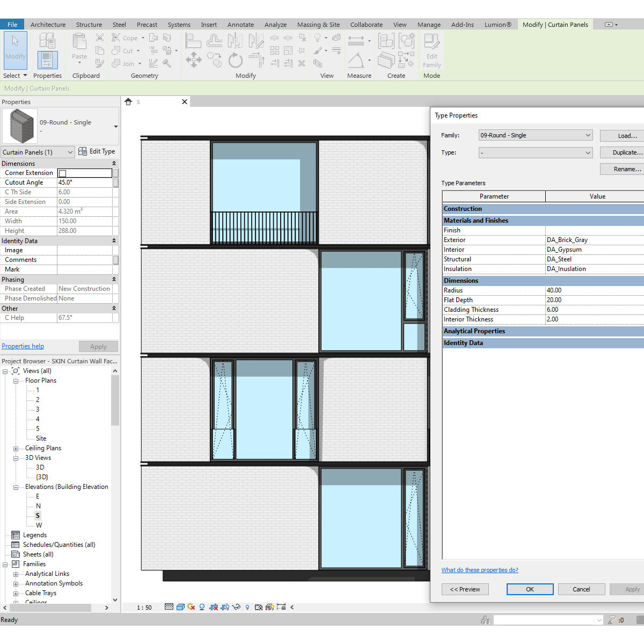Expand the Ceiling Plans tree node
The image size is (644, 644).
pos(16,448)
